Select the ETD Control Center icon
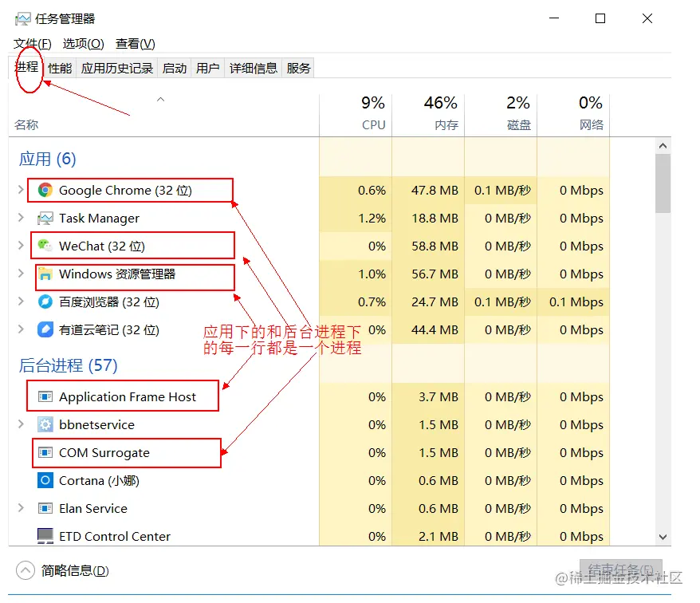700x603 pixels. 46,536
